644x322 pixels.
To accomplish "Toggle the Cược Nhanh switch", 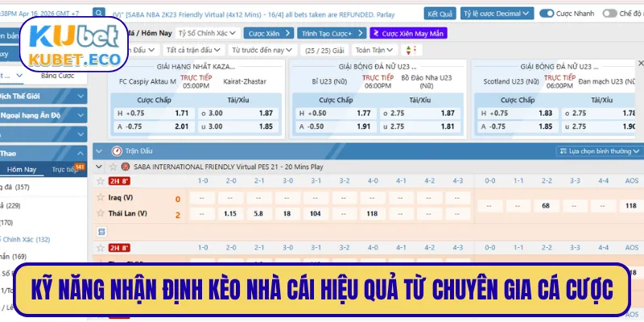I will tap(547, 14).
